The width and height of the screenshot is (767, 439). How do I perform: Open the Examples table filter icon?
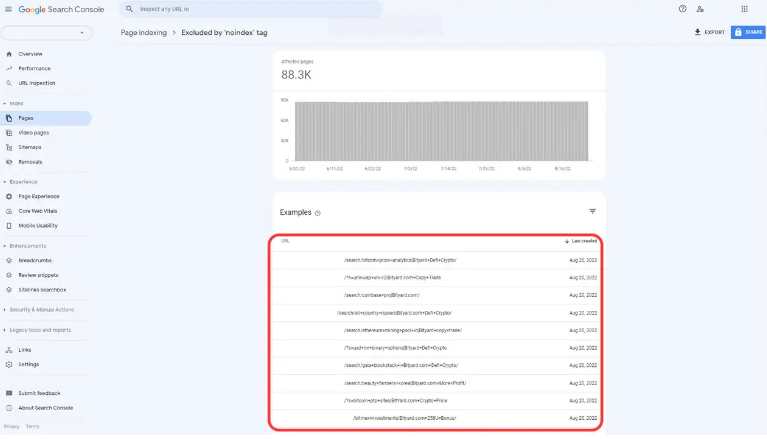pyautogui.click(x=592, y=211)
